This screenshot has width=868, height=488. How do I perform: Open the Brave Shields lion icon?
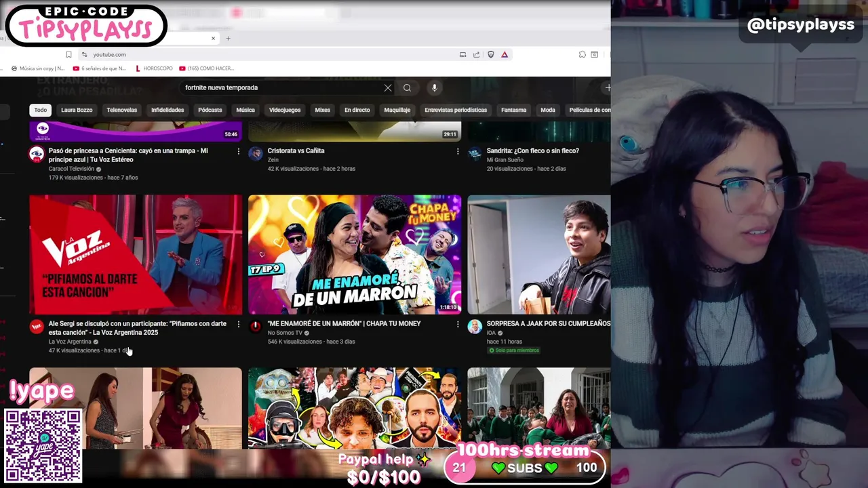[491, 54]
